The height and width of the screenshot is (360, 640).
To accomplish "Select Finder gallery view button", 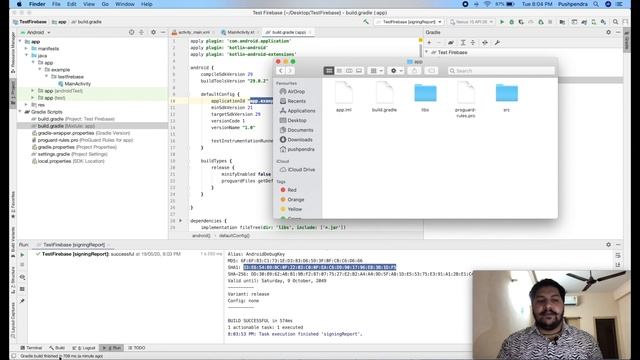I will click(359, 71).
